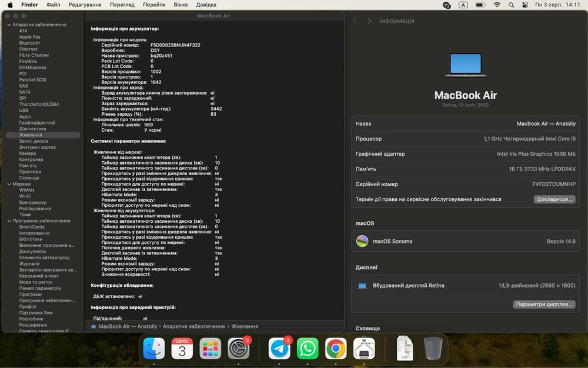This screenshot has width=588, height=368.
Task: Click the macOS Sonoma icon
Action: pyautogui.click(x=362, y=242)
